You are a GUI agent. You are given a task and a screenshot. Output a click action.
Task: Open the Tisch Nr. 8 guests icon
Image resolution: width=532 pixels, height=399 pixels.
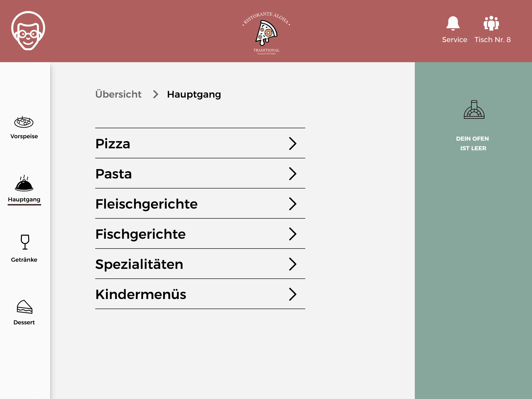[491, 23]
